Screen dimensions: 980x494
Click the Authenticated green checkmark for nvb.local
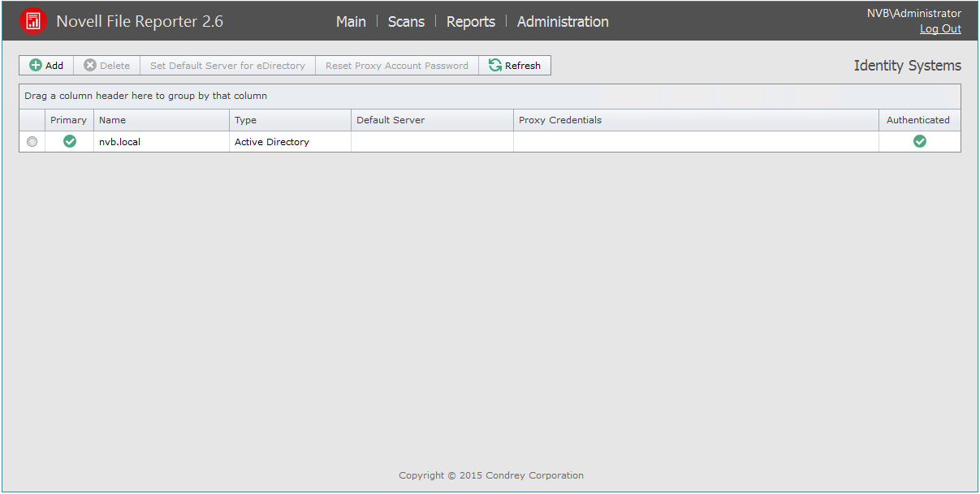click(x=920, y=141)
